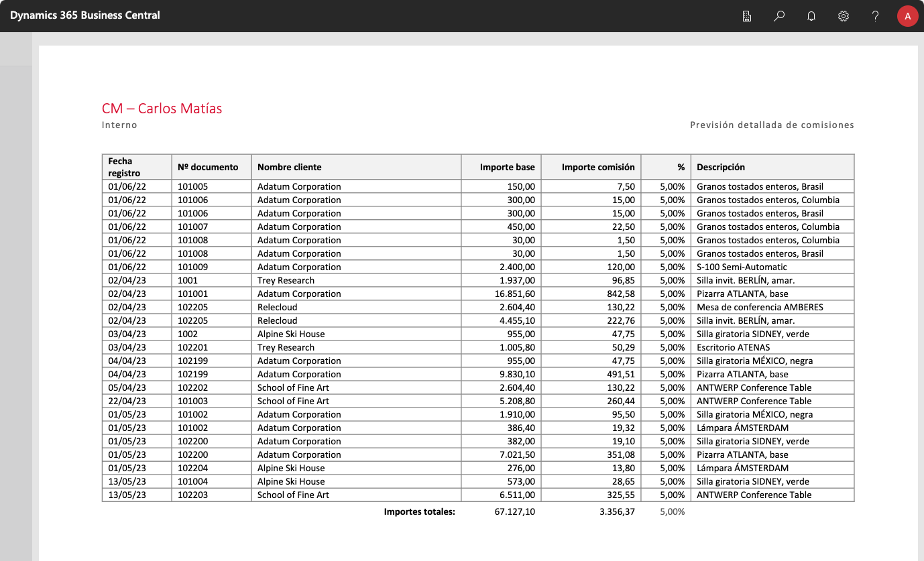924x561 pixels.
Task: Select document number 101005
Action: click(x=193, y=186)
